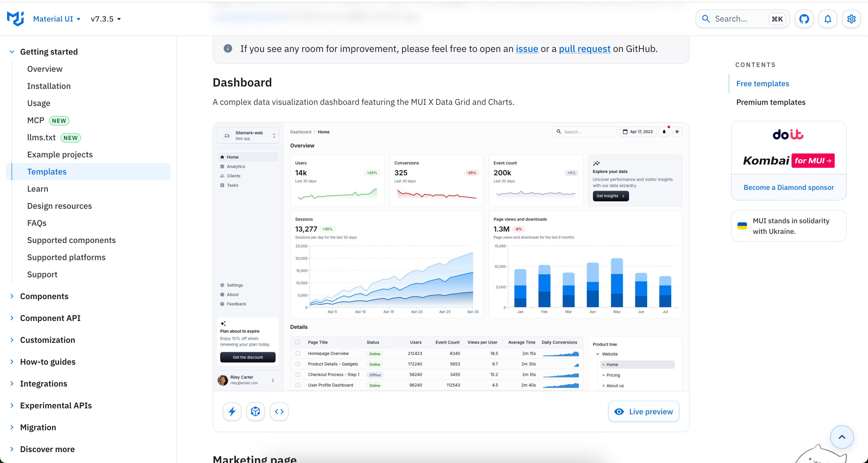Open the Material UI product dropdown
The image size is (868, 463).
57,19
